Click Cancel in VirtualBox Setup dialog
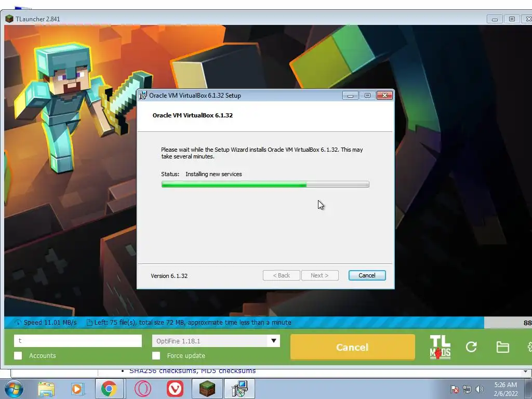Image resolution: width=532 pixels, height=399 pixels. tap(367, 275)
